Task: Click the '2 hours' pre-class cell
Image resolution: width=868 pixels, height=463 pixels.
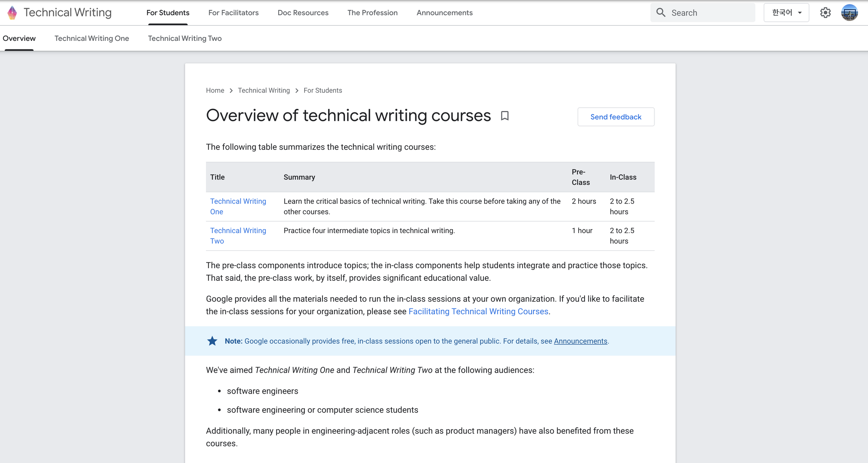Action: point(584,201)
